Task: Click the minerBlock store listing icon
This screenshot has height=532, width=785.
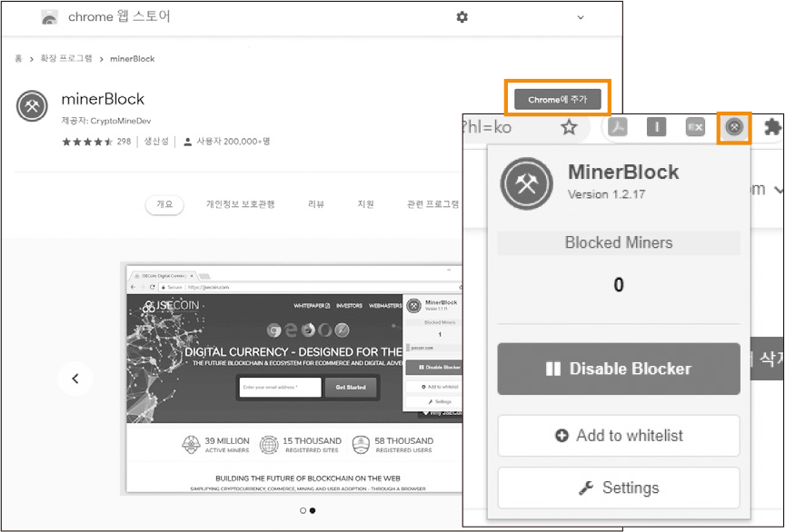Action: point(32,105)
